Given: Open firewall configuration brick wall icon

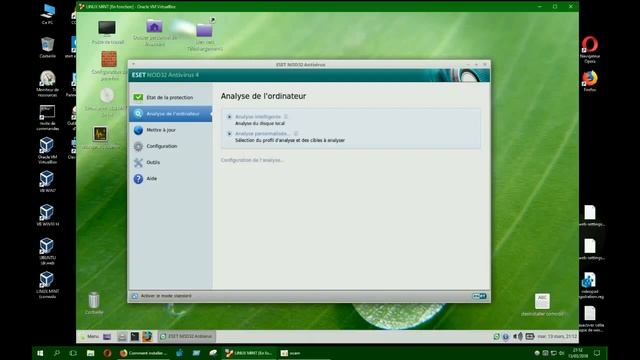Looking at the screenshot, I should (109, 66).
